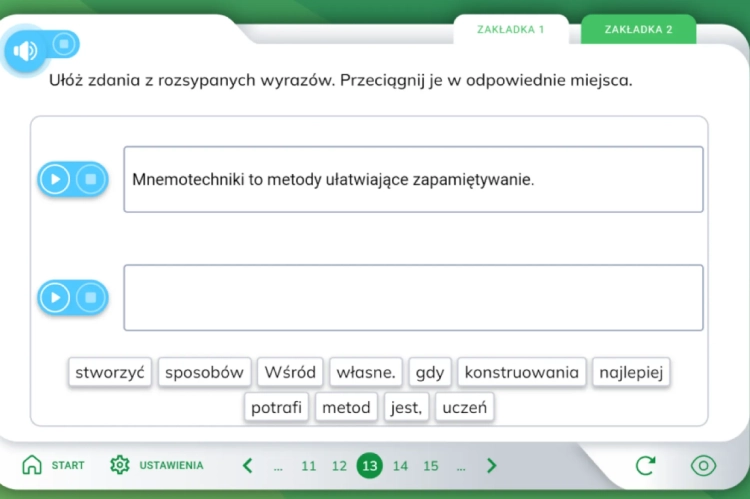
Task: Go to Start with the home icon
Action: click(x=32, y=465)
